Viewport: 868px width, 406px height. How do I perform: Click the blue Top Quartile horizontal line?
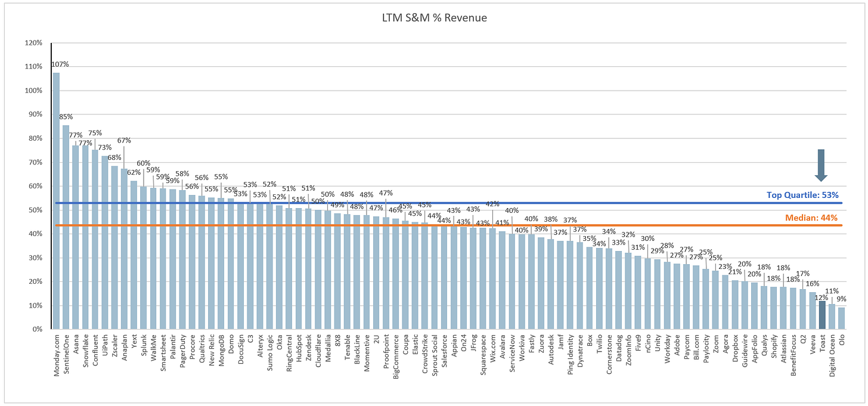tap(450, 203)
